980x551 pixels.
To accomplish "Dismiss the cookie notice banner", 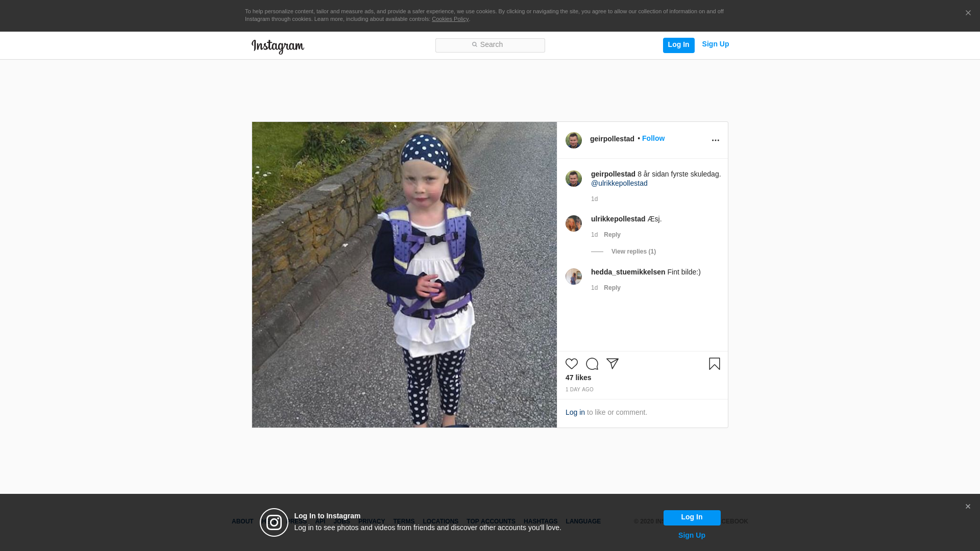I will (968, 13).
